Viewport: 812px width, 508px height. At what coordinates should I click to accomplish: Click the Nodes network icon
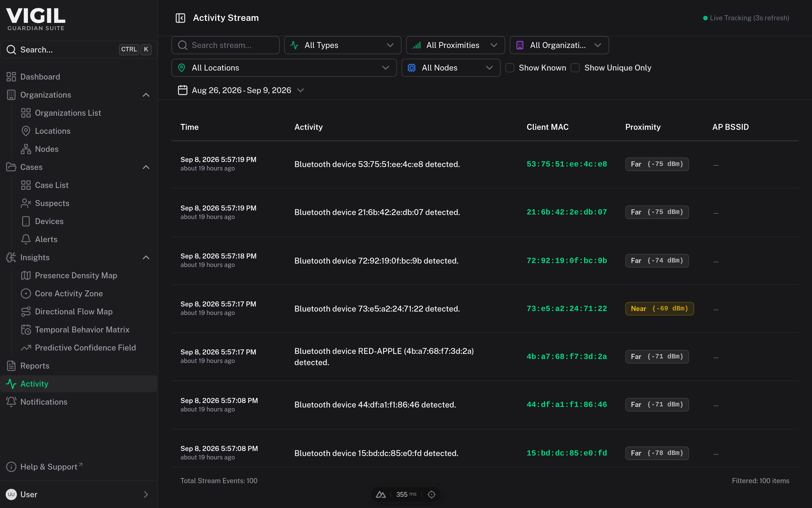pyautogui.click(x=26, y=149)
